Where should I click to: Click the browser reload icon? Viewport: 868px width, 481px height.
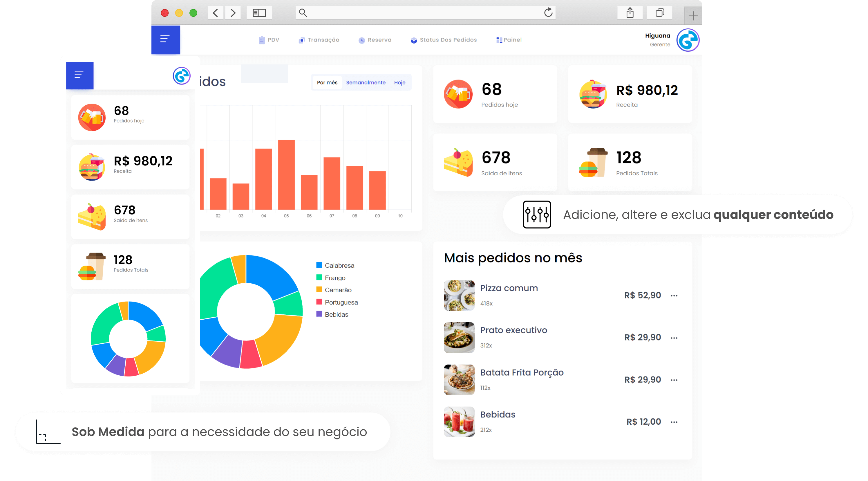coord(548,13)
